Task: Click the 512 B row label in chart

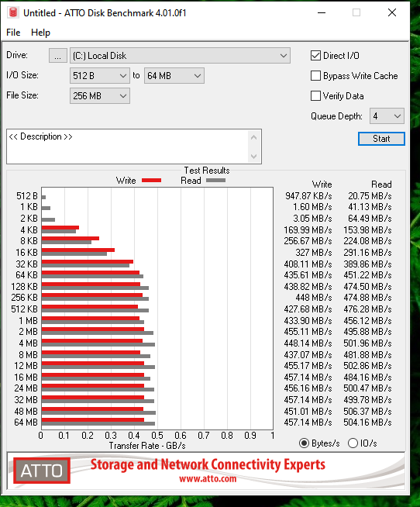Action: pos(27,196)
